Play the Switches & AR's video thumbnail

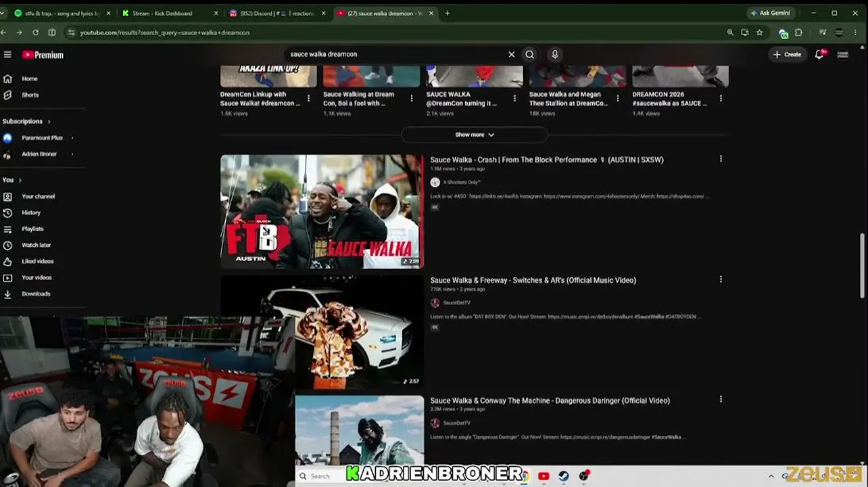322,331
